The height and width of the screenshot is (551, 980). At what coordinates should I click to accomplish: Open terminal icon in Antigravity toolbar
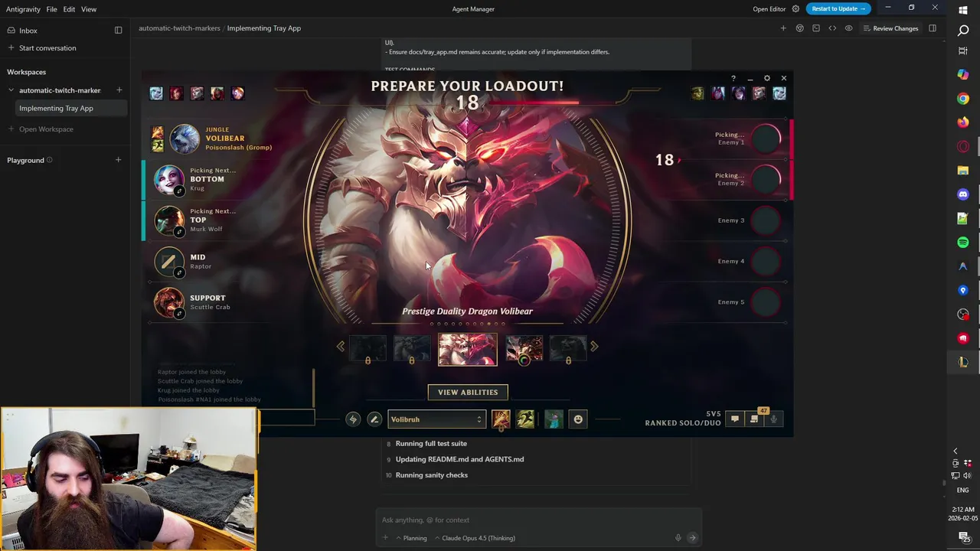816,28
